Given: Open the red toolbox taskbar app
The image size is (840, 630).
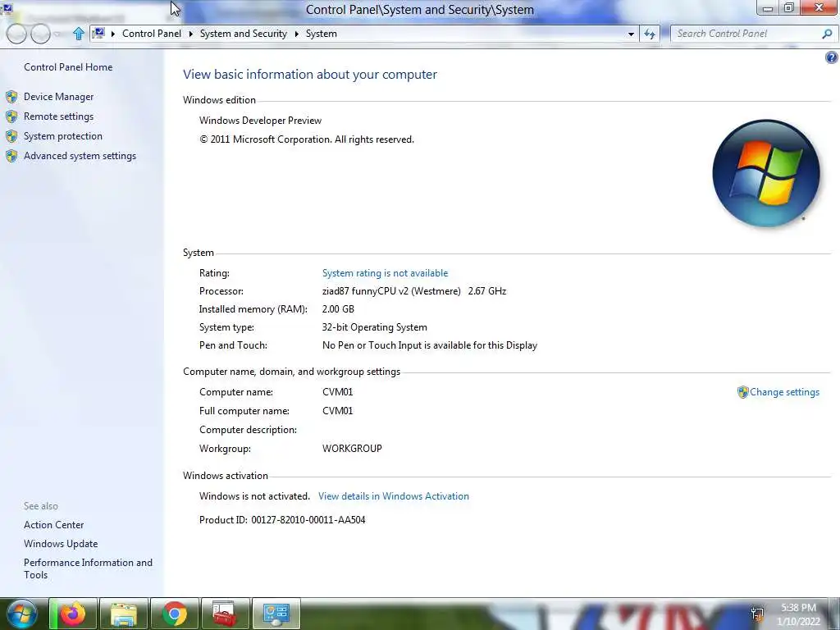Looking at the screenshot, I should [x=225, y=614].
